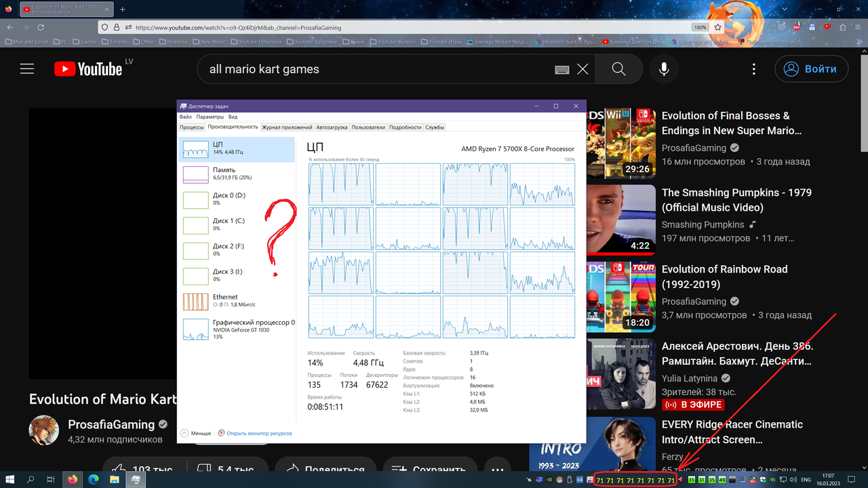868x488 pixels.
Task: Open volume control in system tray
Action: 793,480
